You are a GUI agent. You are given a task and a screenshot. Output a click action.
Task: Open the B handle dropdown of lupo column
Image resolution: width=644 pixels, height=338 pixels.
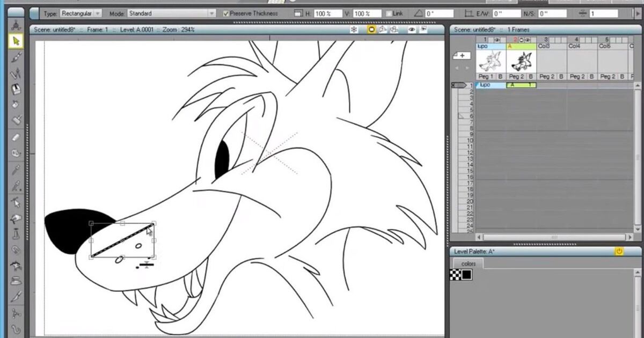(x=501, y=77)
